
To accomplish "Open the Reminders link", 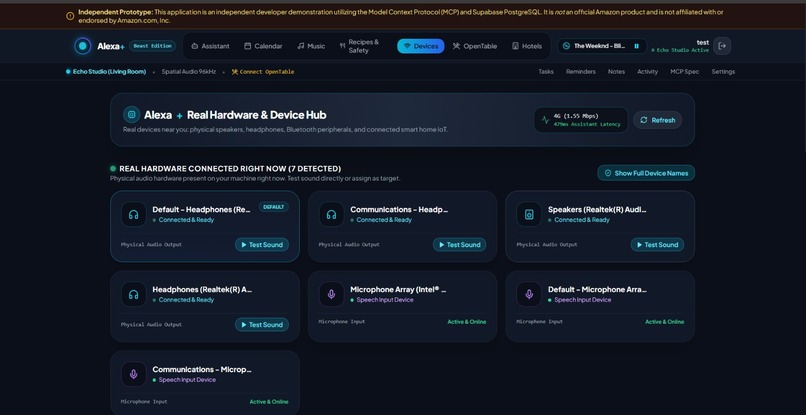I will (x=580, y=71).
